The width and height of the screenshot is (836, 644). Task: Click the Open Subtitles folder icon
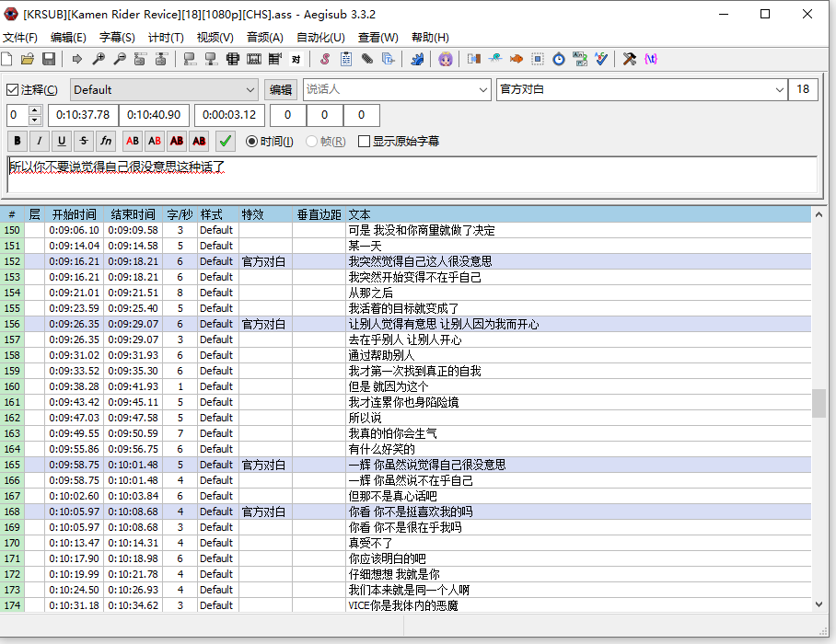coord(28,59)
